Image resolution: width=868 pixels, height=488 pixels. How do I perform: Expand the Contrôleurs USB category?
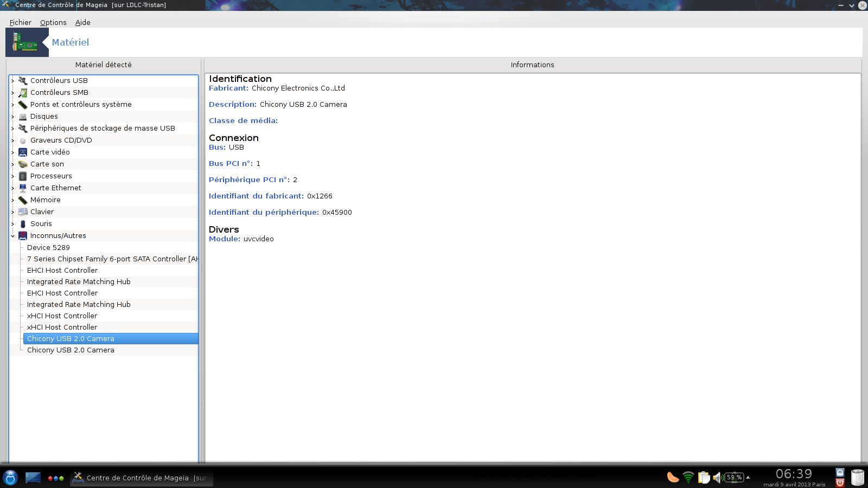[12, 81]
